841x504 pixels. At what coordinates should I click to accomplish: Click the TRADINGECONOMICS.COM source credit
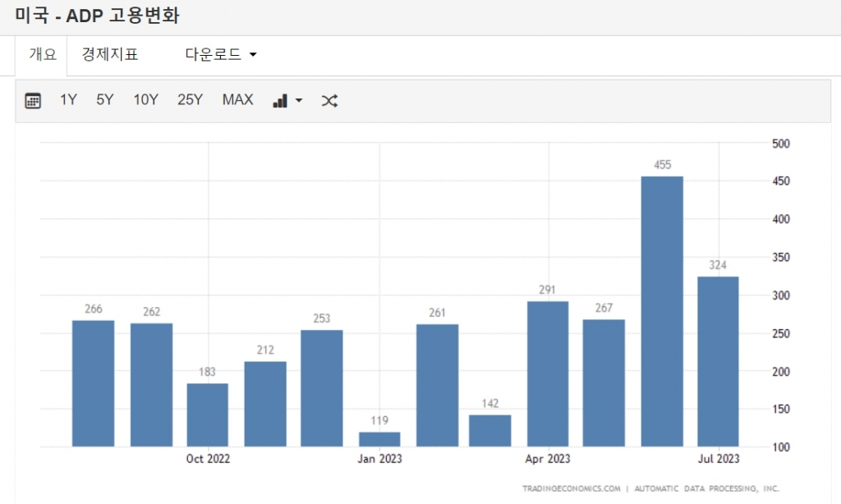(x=572, y=488)
